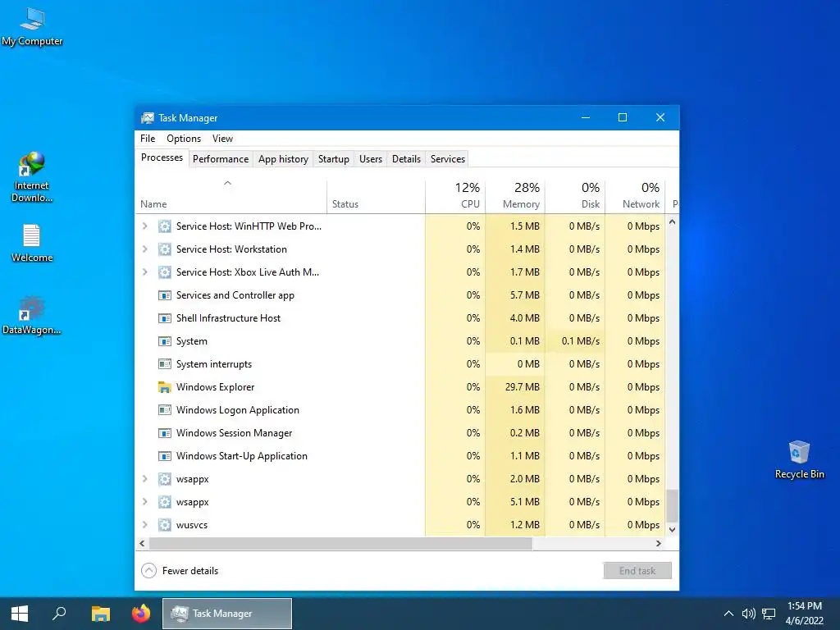Open My Computer desktop icon

[x=32, y=27]
